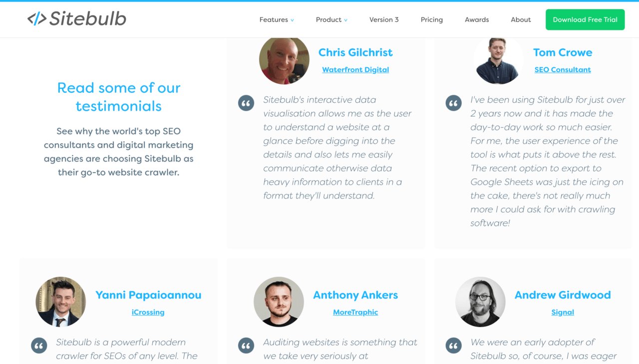The width and height of the screenshot is (639, 364).
Task: Click the quote icon beside Tom Crowe's testimonial
Action: point(453,103)
